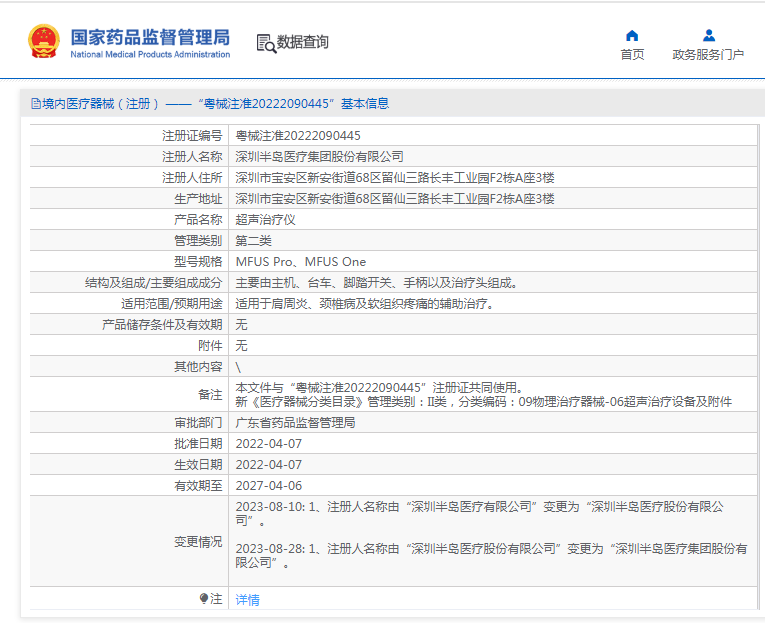The image size is (765, 623).
Task: Click the 附件 row label
Action: [210, 345]
